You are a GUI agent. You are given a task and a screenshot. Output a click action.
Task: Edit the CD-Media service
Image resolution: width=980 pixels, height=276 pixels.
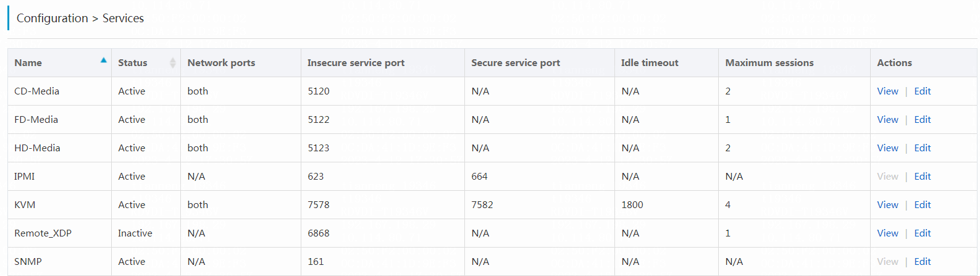923,91
